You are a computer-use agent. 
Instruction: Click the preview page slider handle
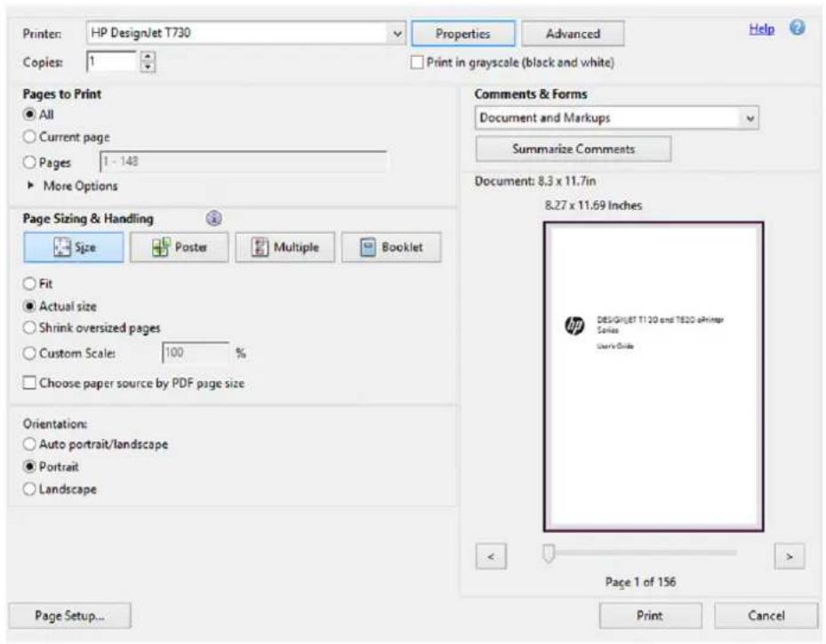(549, 553)
